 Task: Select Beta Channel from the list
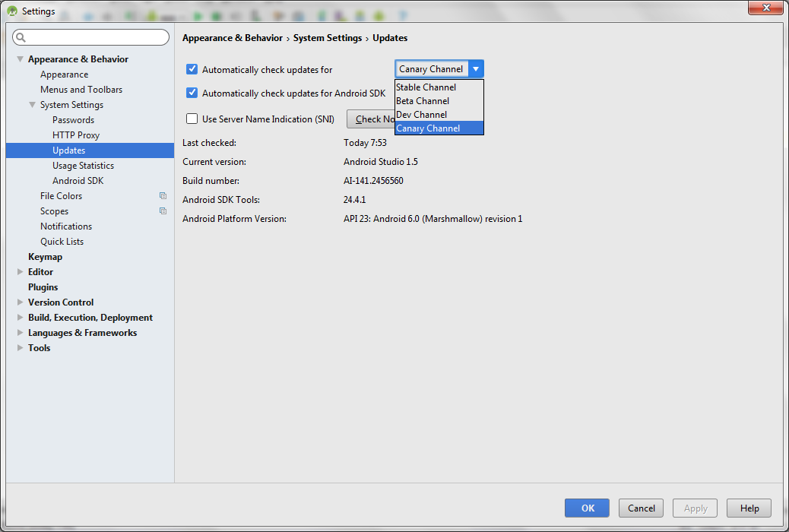[439, 100]
